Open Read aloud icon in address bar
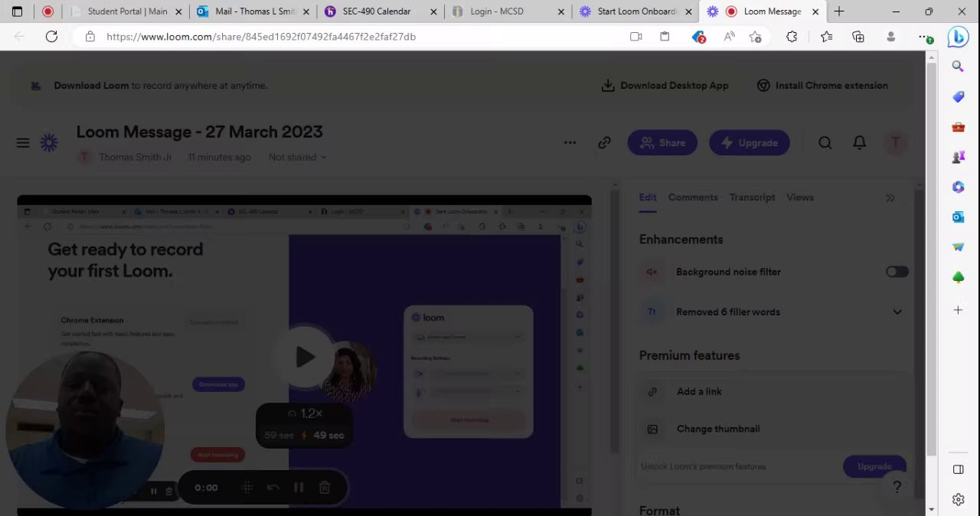980x516 pixels. pyautogui.click(x=728, y=36)
